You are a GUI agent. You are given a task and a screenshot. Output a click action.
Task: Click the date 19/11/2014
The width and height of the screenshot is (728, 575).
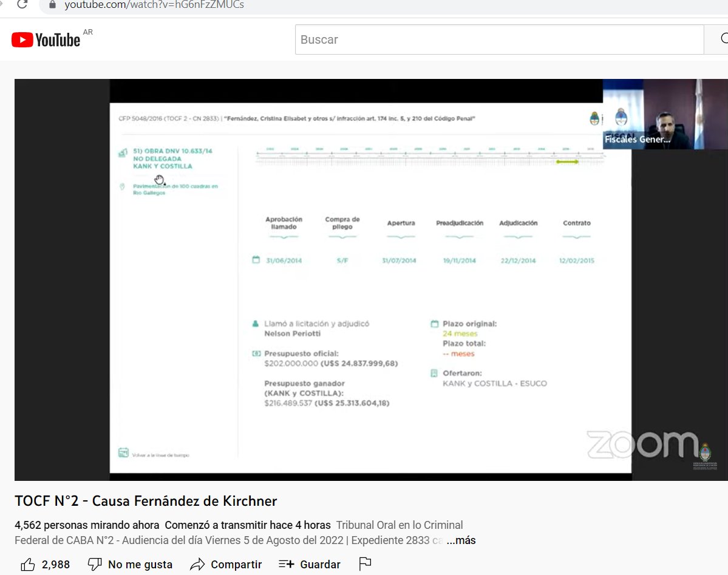(459, 260)
